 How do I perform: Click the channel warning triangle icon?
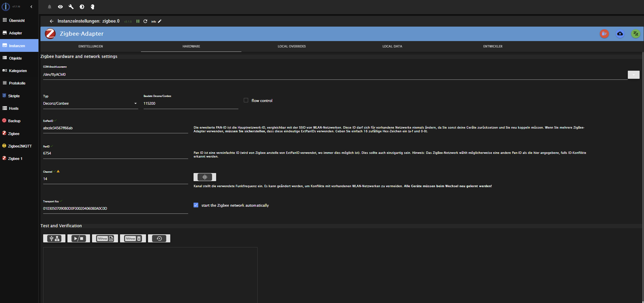pyautogui.click(x=58, y=171)
